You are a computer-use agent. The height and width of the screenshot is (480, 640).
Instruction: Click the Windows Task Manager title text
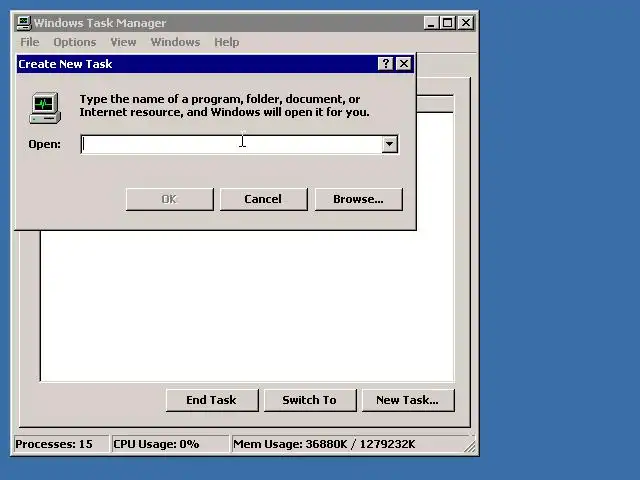(x=100, y=23)
